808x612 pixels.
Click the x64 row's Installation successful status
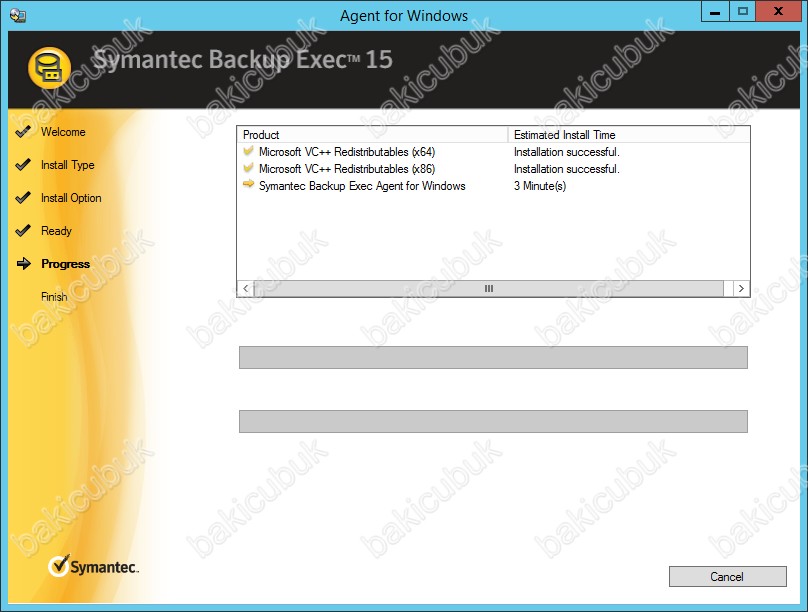click(567, 152)
